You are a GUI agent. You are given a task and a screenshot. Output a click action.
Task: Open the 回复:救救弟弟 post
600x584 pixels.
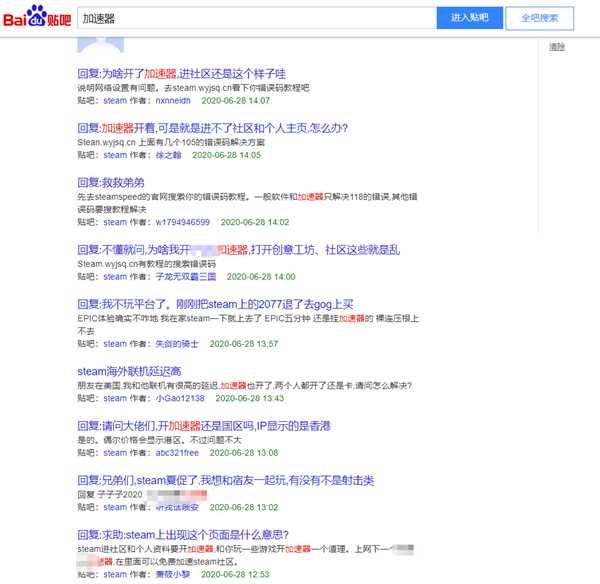pos(111,182)
